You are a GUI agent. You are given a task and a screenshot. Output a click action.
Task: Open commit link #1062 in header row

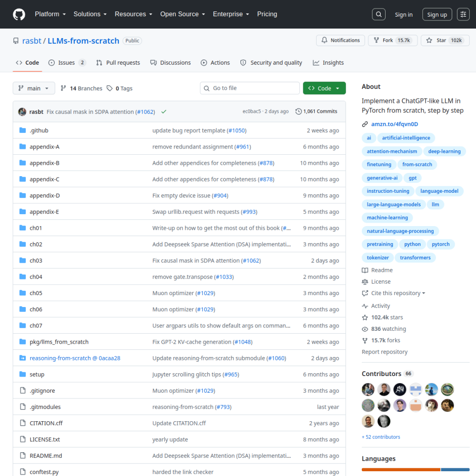click(x=146, y=112)
